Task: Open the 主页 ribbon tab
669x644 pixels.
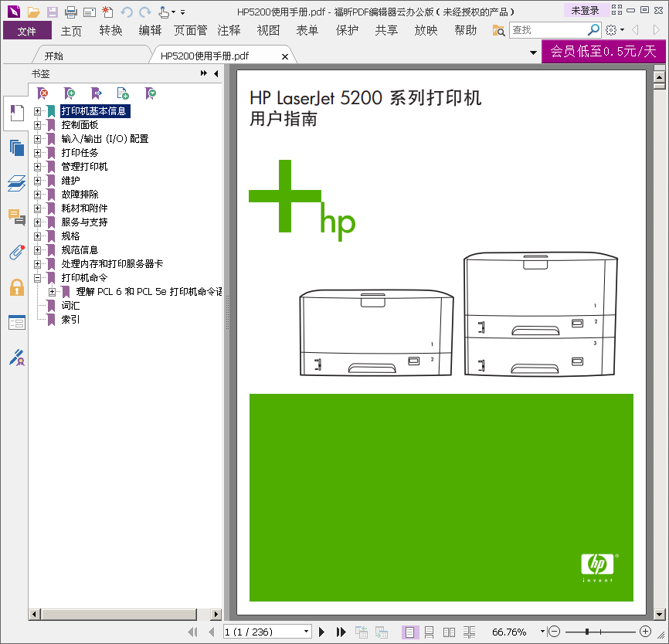Action: coord(71,31)
